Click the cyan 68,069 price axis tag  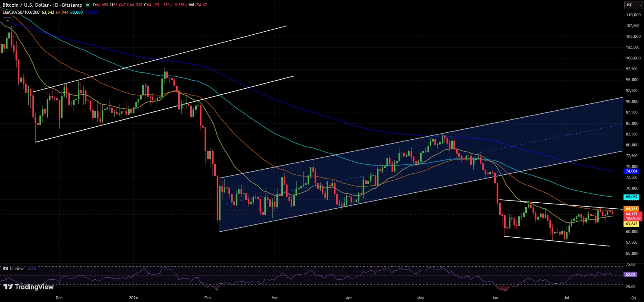point(632,197)
